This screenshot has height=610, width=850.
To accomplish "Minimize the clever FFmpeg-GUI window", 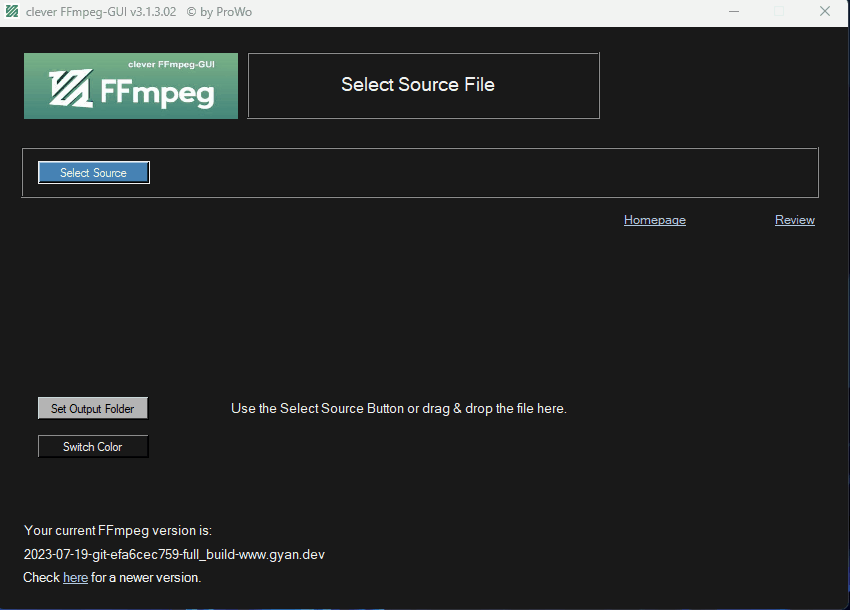I will click(734, 11).
